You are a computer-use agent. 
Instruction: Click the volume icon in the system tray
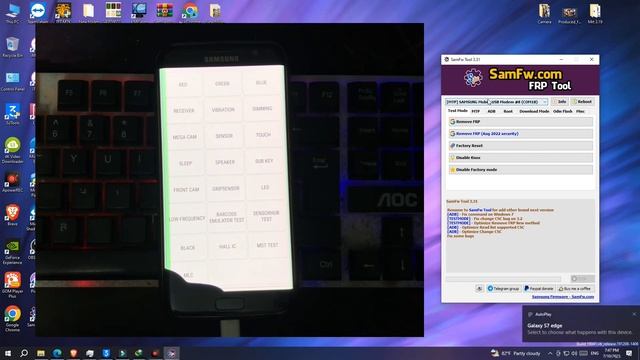click(574, 353)
